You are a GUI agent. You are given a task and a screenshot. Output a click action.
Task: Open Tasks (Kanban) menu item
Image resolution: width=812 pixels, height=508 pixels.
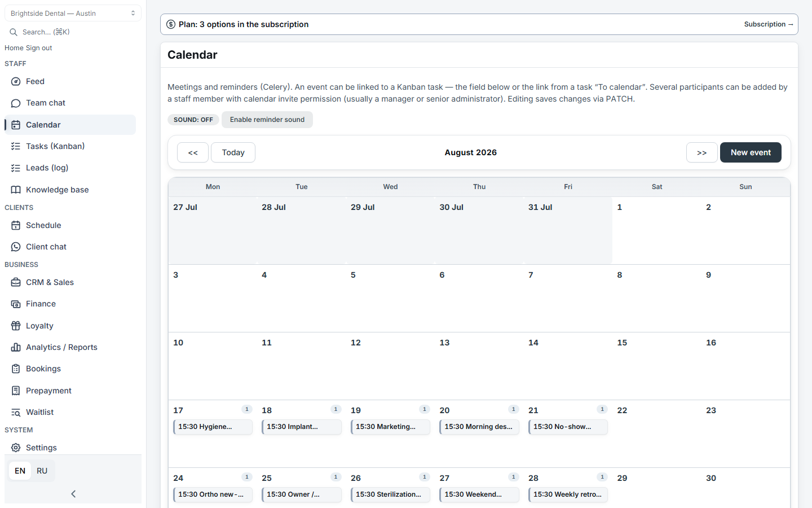(x=70, y=146)
